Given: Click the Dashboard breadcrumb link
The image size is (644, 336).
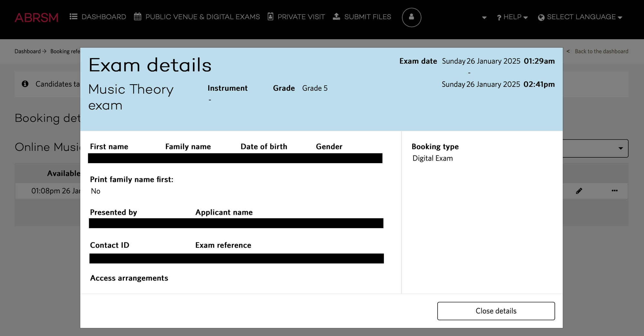Looking at the screenshot, I should click(x=28, y=51).
